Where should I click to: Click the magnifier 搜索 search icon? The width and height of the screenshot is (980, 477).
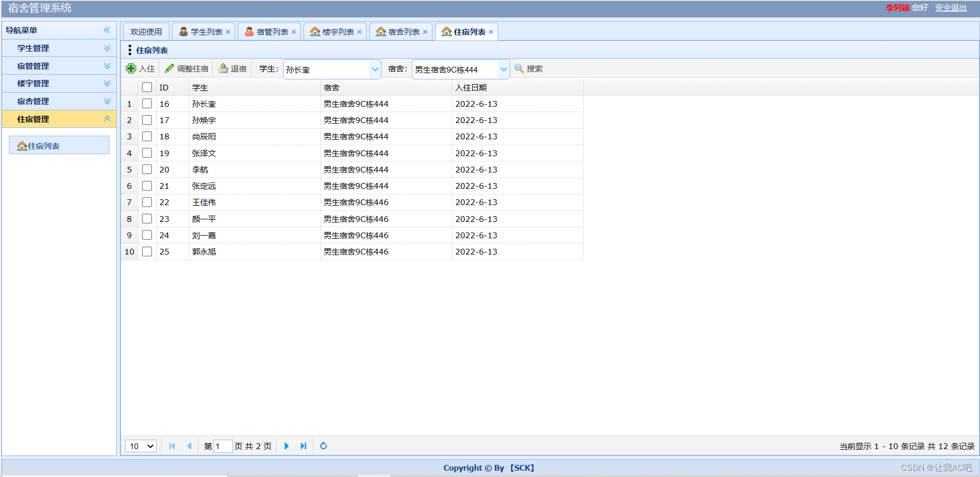[x=519, y=68]
